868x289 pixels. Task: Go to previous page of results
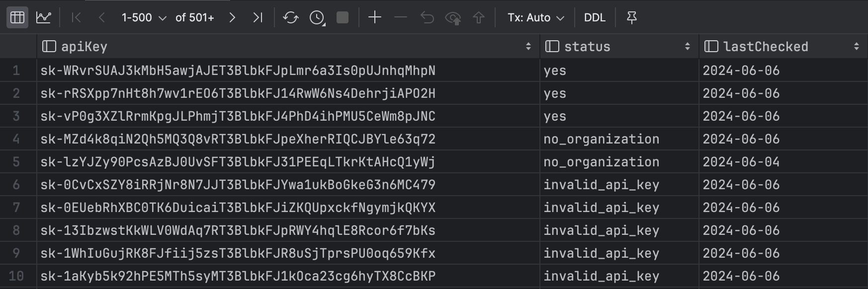[101, 18]
